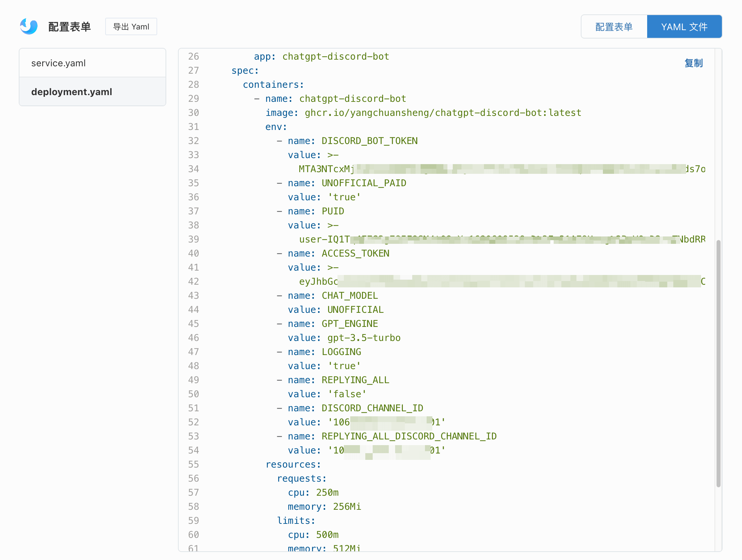Viewport: 742px width, 560px height.
Task: Click the DISCORD_BOT_TOKEN env name text
Action: (x=370, y=141)
